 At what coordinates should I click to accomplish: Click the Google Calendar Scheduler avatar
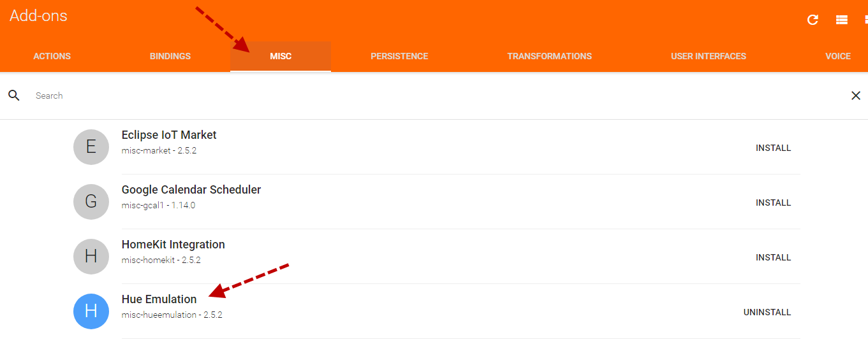pyautogui.click(x=91, y=202)
